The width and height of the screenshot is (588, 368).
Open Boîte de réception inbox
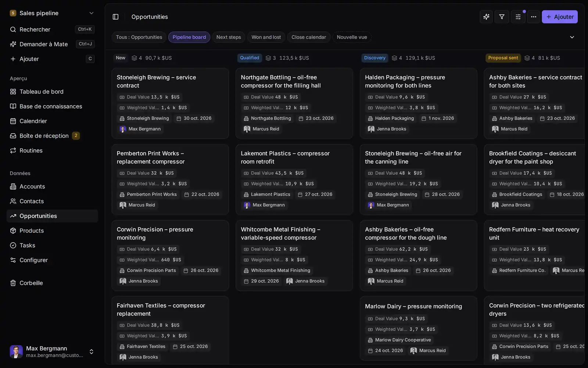coord(52,136)
